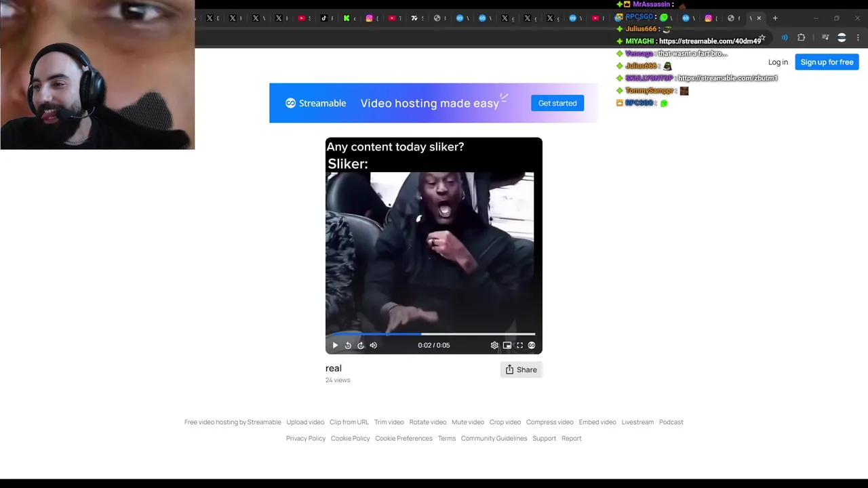Screen dimensions: 868x488
Task: Open a new browser tab
Action: coord(775,18)
